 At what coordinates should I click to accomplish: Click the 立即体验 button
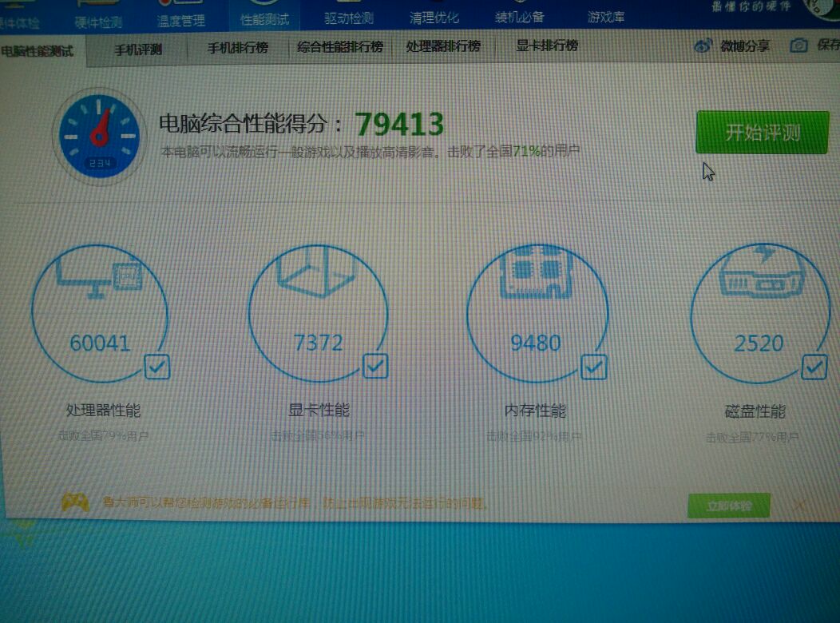[731, 506]
